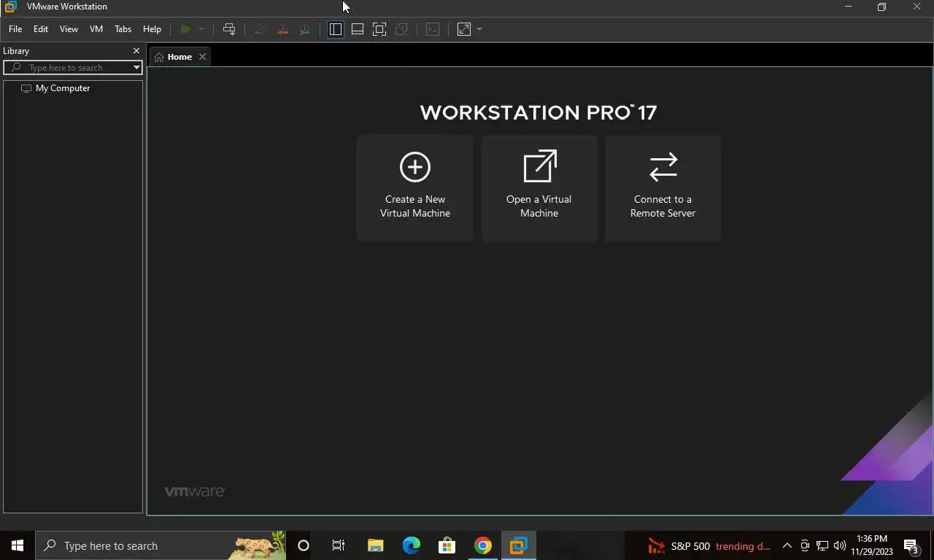
Task: Open the power options dropdown arrow
Action: [201, 29]
